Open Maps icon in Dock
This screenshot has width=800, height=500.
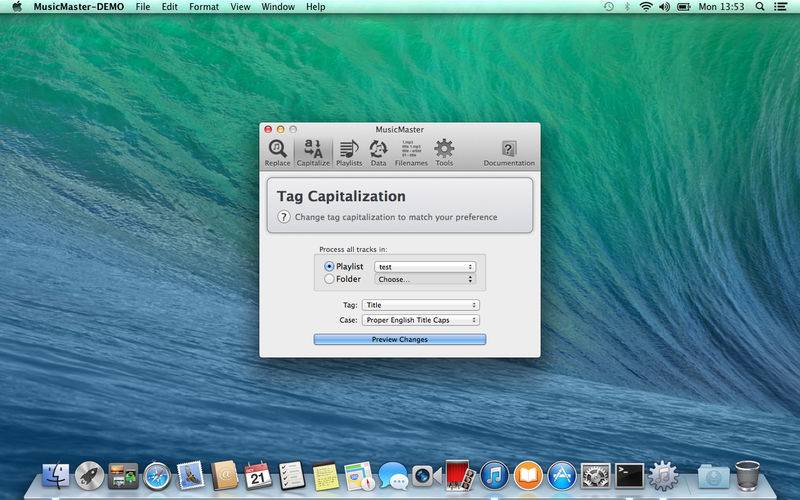pyautogui.click(x=359, y=476)
